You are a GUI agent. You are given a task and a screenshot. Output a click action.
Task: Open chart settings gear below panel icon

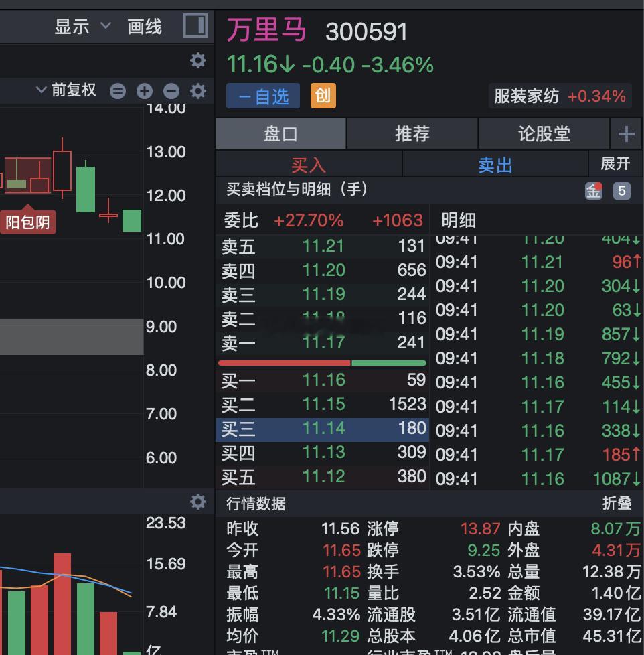[198, 60]
